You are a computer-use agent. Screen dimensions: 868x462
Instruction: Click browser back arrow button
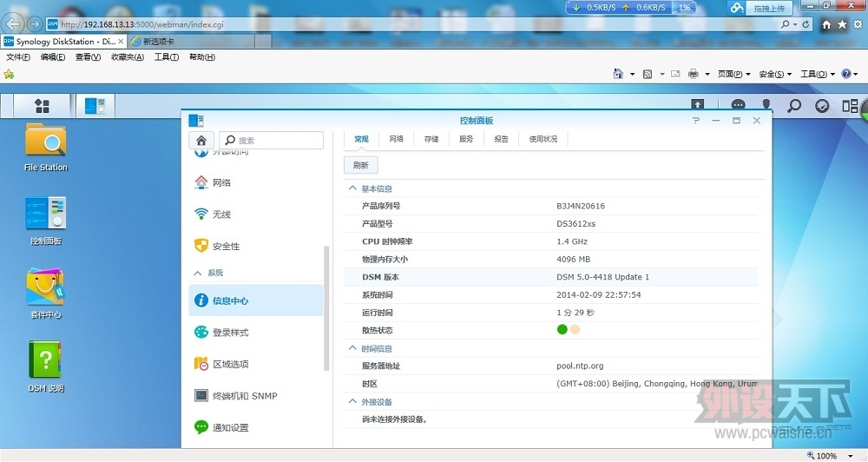click(x=13, y=23)
